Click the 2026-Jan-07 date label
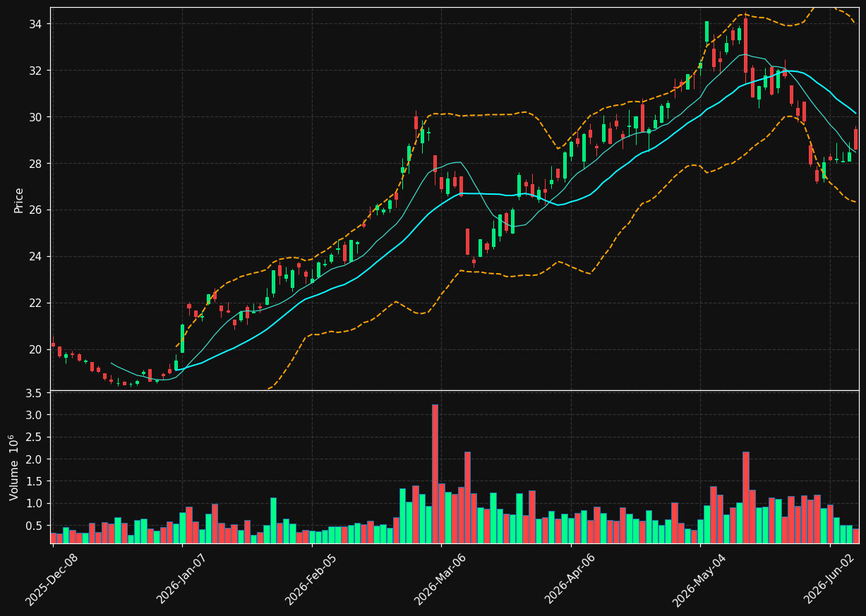Viewport: 866px width, 616px height. point(181,580)
